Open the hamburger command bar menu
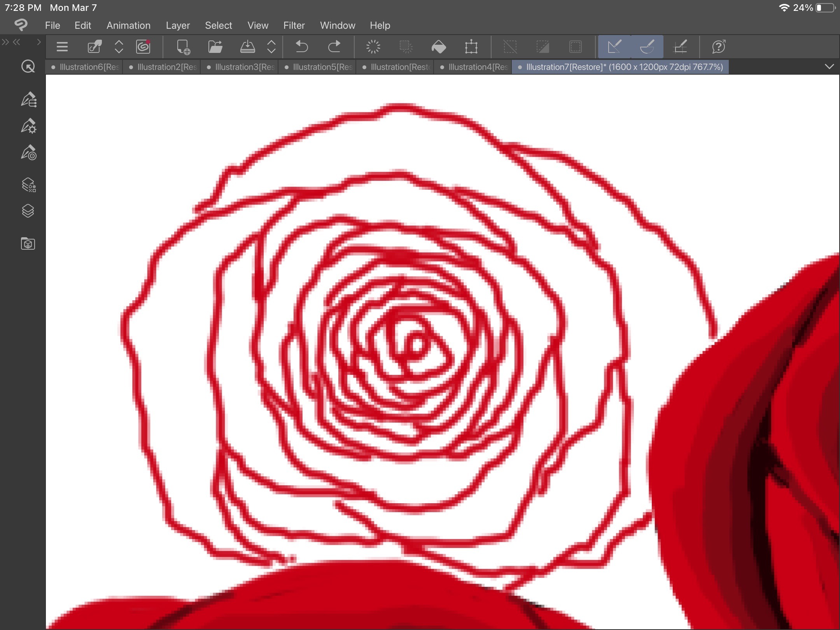This screenshot has width=840, height=630. tap(62, 47)
